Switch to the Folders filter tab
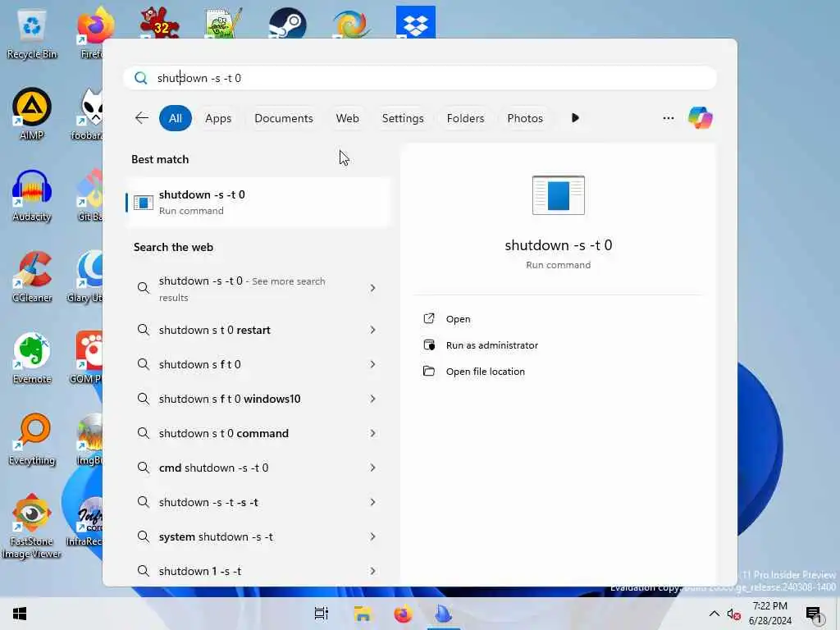Image resolution: width=840 pixels, height=630 pixels. click(465, 118)
